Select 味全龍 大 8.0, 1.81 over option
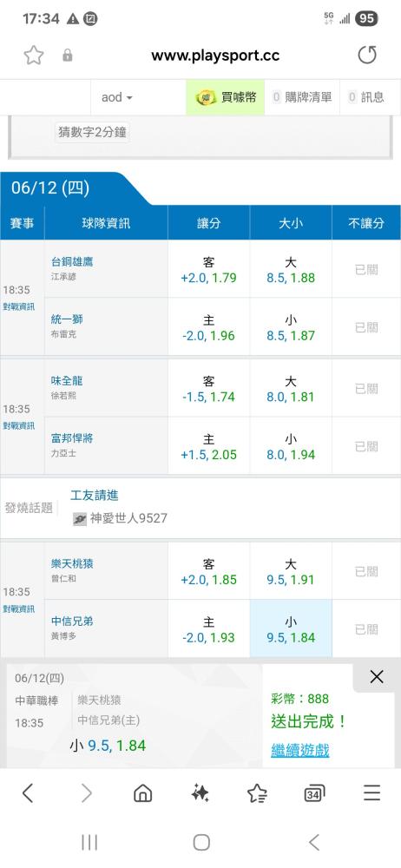 (291, 389)
